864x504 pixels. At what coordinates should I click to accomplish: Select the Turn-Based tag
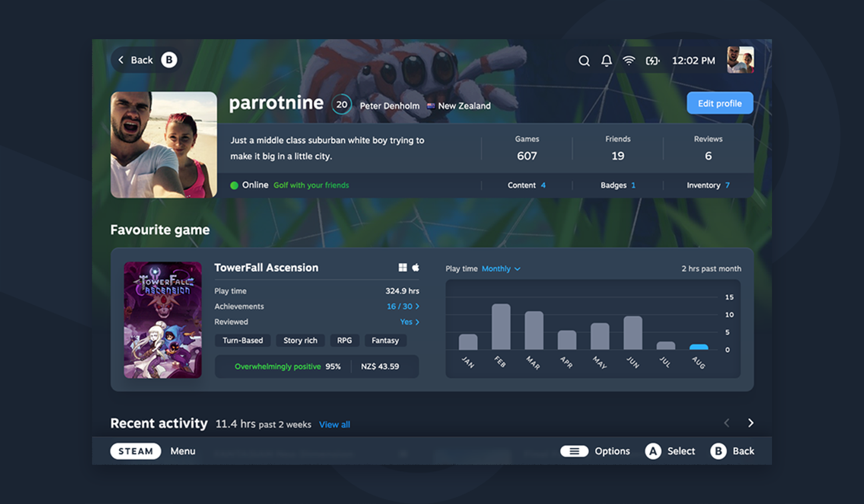243,340
